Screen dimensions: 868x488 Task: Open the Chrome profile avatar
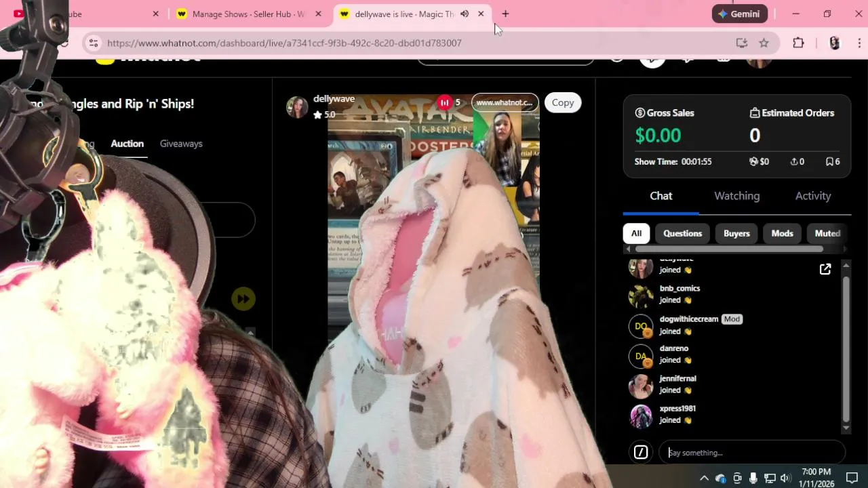(x=835, y=43)
